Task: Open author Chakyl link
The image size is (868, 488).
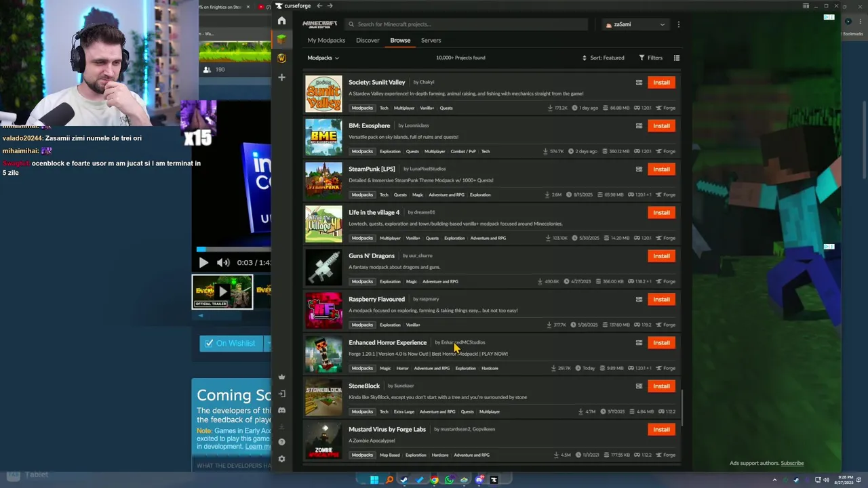Action: [x=427, y=83]
